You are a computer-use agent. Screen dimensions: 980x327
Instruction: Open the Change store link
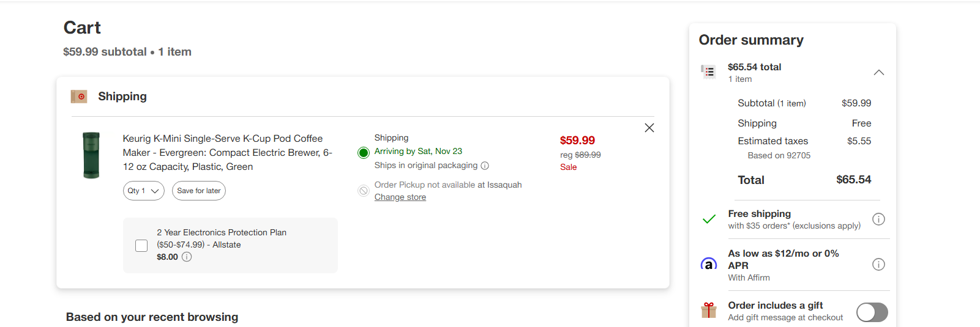400,197
